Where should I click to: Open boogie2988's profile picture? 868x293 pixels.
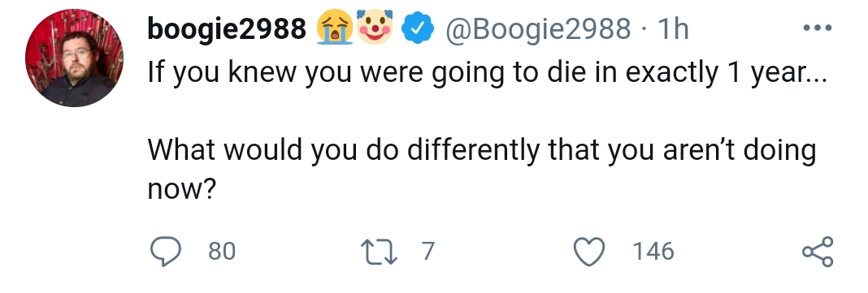(x=74, y=58)
